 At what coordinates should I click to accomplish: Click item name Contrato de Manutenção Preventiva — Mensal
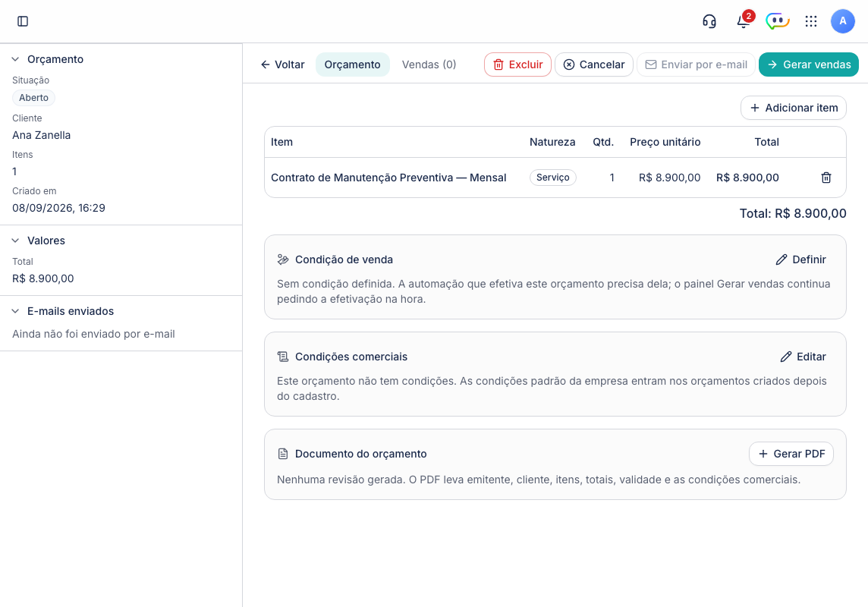coord(388,178)
